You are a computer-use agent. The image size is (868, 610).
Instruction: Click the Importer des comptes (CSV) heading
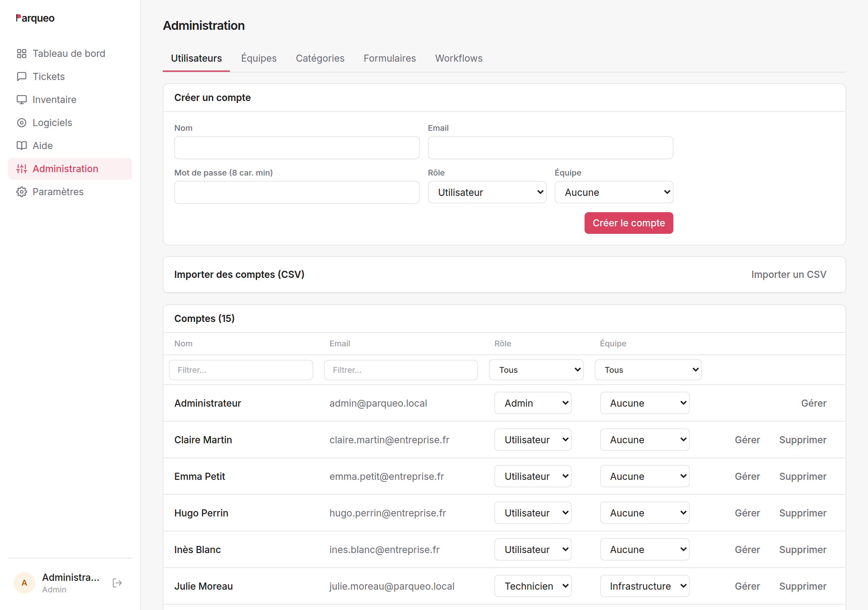click(239, 274)
